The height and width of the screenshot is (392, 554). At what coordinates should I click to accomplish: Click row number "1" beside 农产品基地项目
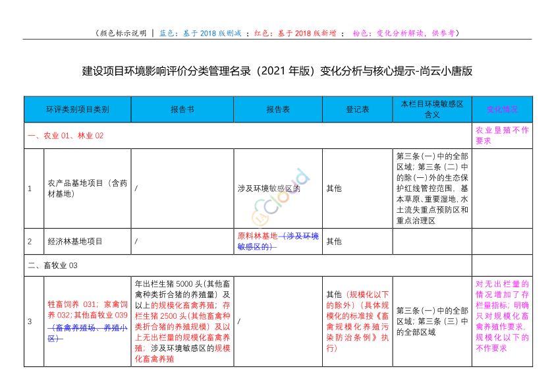pyautogui.click(x=30, y=188)
